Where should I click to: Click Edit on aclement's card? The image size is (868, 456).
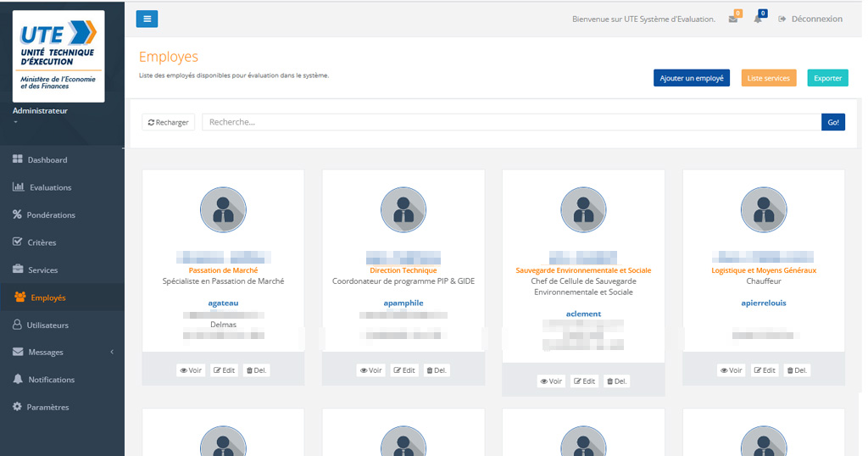585,381
